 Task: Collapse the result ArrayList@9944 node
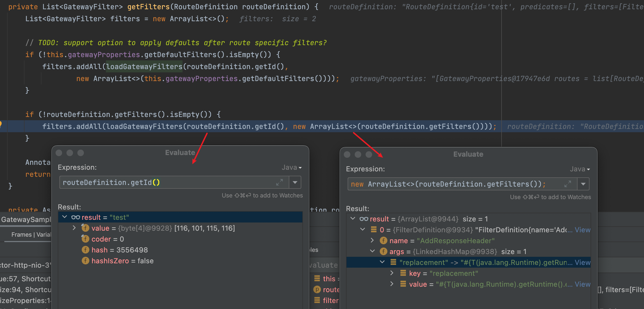(x=353, y=219)
